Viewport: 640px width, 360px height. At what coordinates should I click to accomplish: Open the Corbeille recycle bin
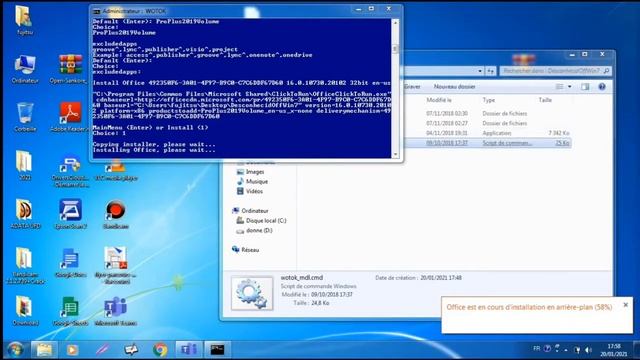(25, 117)
